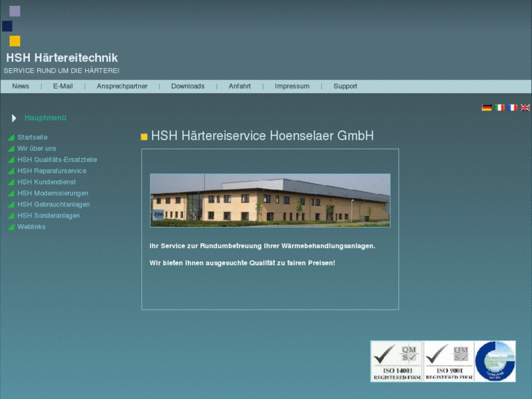
Task: Click the ISO 9001 registered firm badge
Action: point(449,362)
